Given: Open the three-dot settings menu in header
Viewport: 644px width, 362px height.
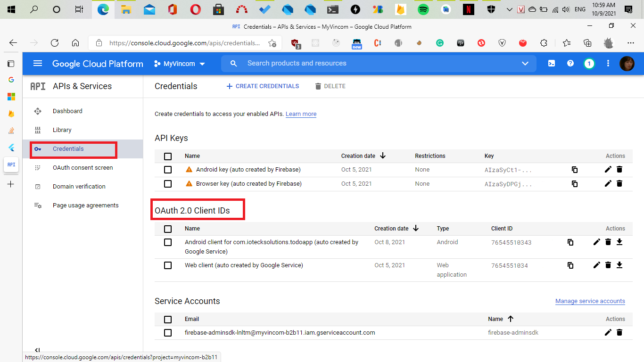Looking at the screenshot, I should coord(608,64).
